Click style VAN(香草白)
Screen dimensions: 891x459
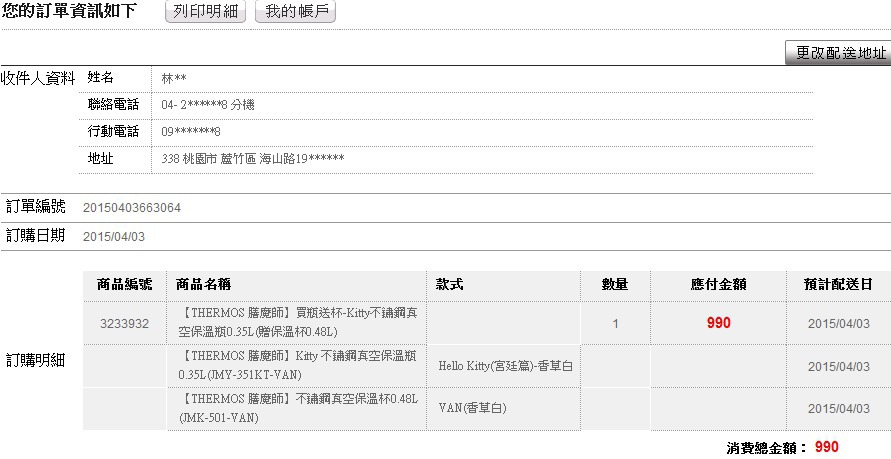[472, 408]
